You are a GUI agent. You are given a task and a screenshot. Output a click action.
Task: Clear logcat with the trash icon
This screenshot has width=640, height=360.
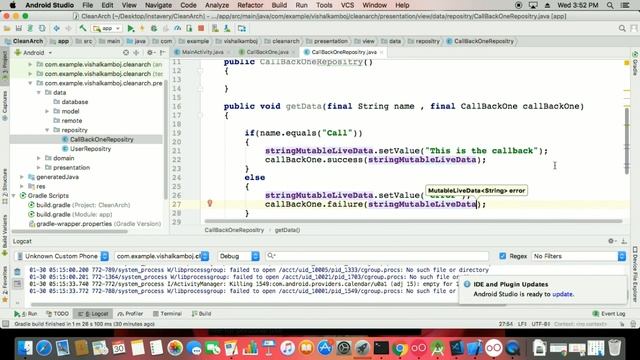tap(17, 272)
